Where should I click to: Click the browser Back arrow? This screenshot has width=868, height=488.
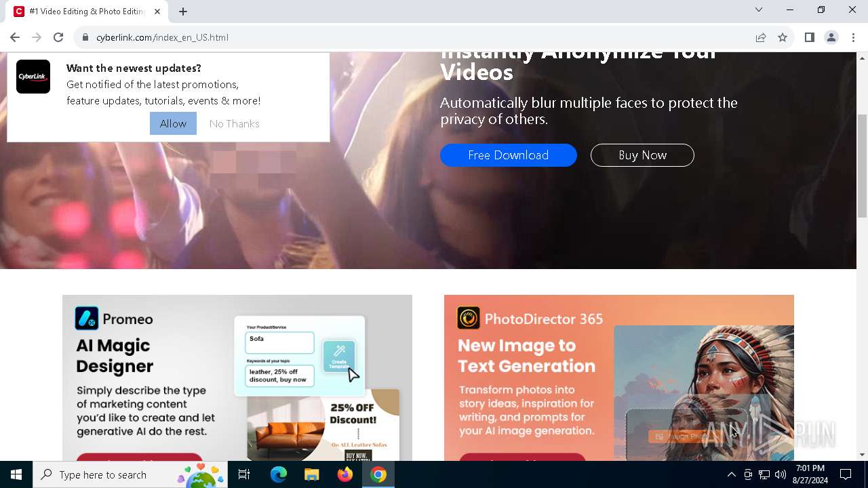pos(15,37)
